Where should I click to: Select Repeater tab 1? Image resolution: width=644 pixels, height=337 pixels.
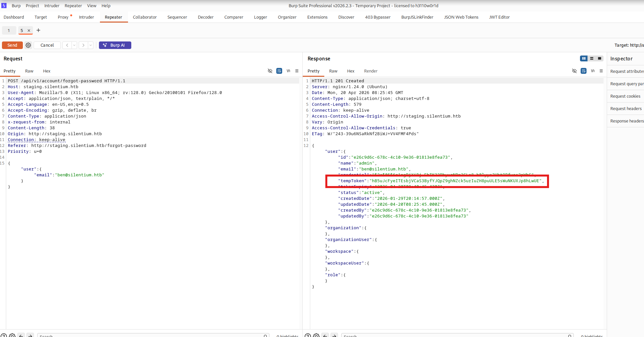click(x=9, y=30)
